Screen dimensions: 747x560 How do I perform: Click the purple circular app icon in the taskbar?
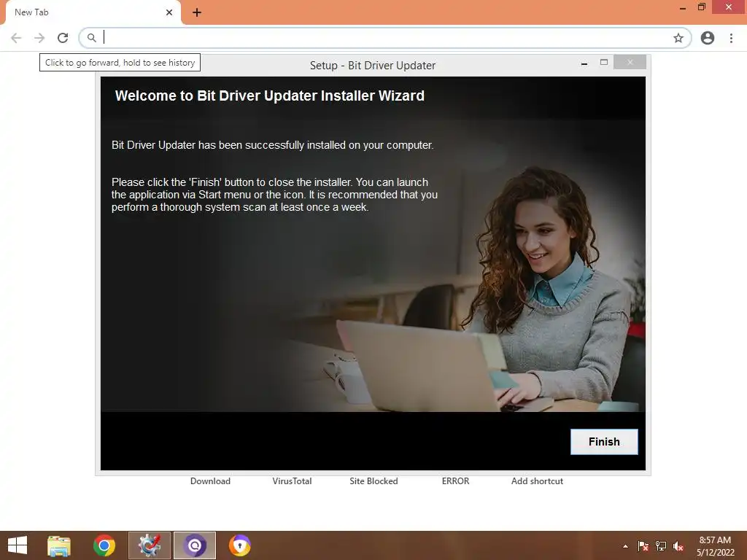click(x=194, y=545)
